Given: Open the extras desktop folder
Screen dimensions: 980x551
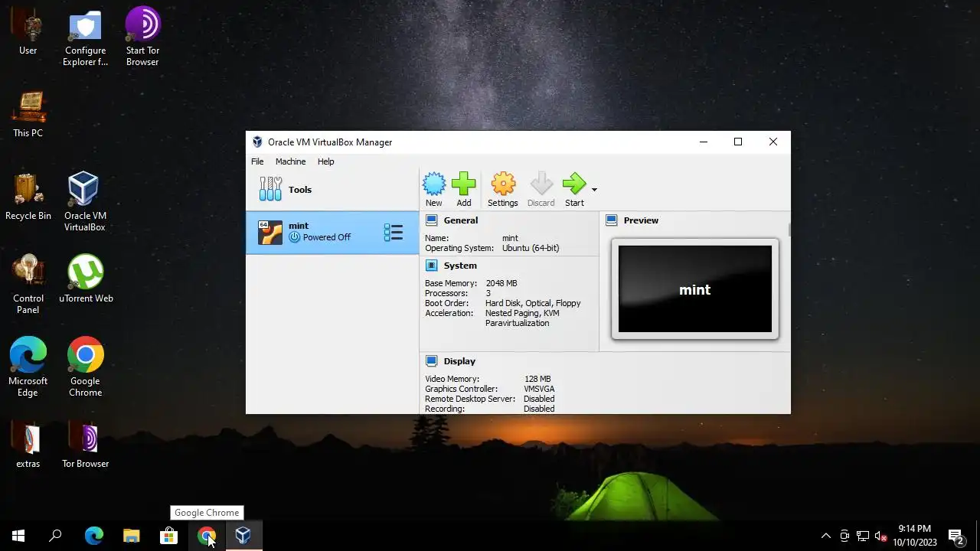Looking at the screenshot, I should pyautogui.click(x=28, y=445).
